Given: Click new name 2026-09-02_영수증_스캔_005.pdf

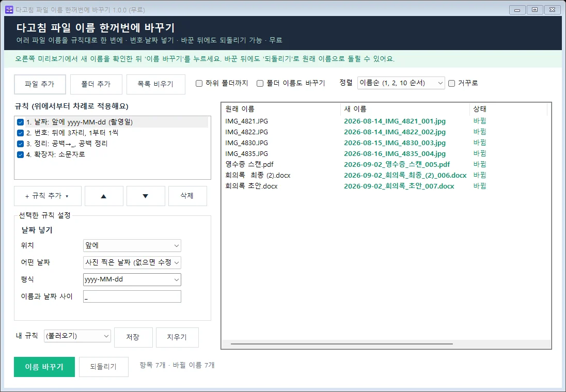Looking at the screenshot, I should tap(397, 165).
